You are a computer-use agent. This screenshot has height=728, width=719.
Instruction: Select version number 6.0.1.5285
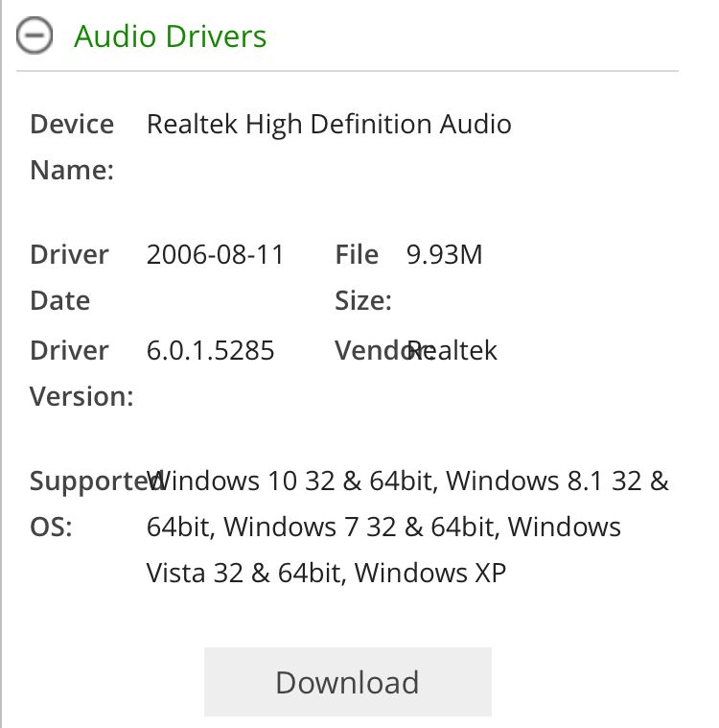coord(211,351)
